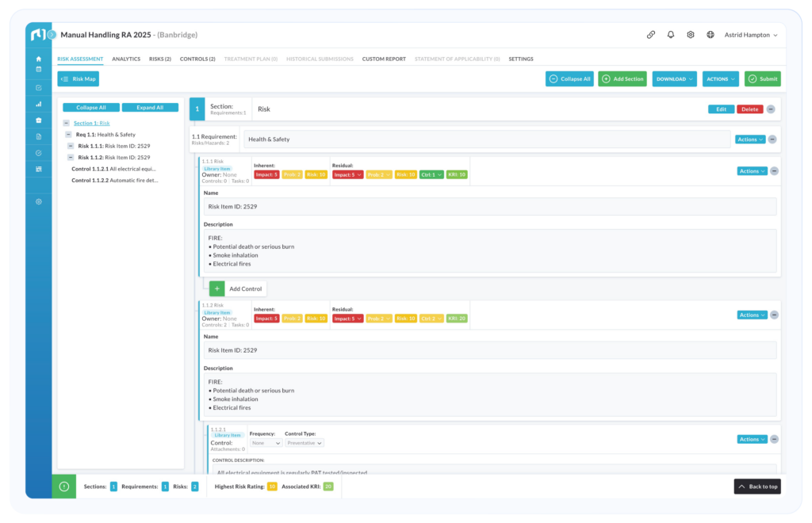This screenshot has height=523, width=812.
Task: Collapse Section 1: Risk tree node
Action: coord(67,123)
